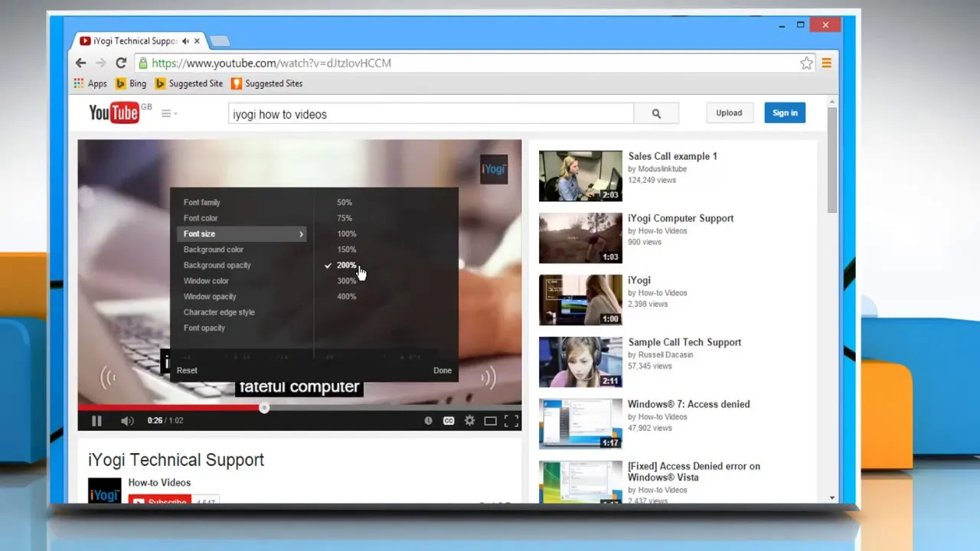
Task: Mute the video using the speaker icon
Action: point(127,420)
